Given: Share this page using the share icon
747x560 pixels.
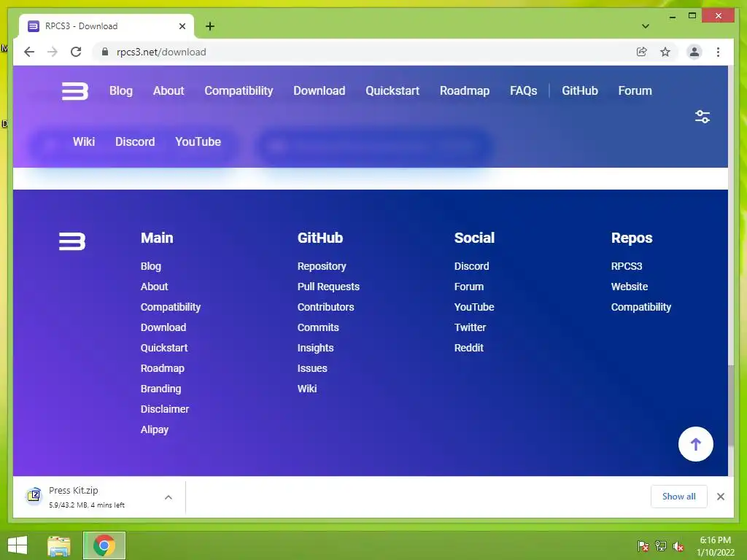Looking at the screenshot, I should 642,52.
